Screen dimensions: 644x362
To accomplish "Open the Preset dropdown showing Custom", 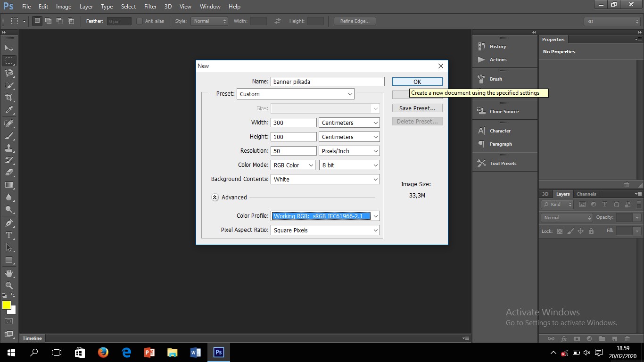I will pos(296,94).
